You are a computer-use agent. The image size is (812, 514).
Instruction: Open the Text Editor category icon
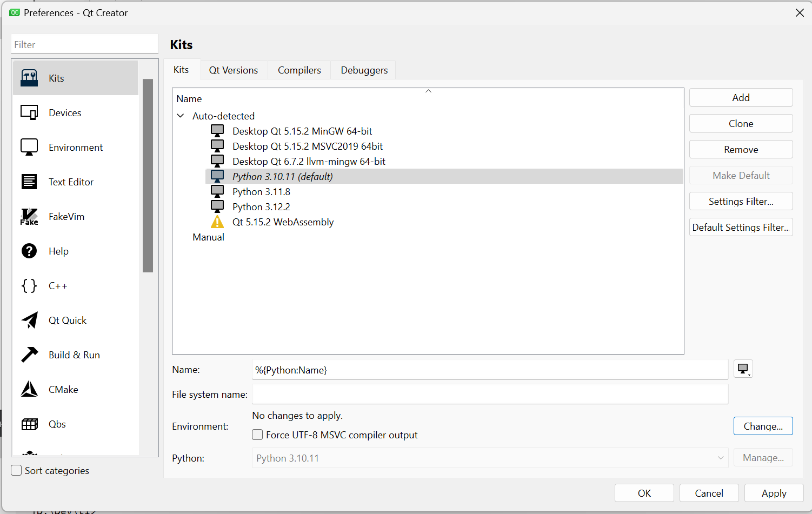tap(29, 182)
